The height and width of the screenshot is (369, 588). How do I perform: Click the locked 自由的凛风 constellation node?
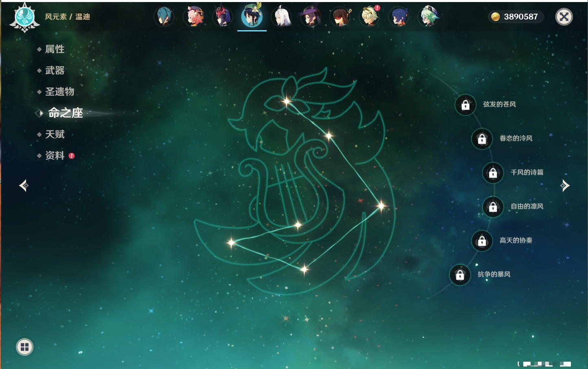coord(493,207)
